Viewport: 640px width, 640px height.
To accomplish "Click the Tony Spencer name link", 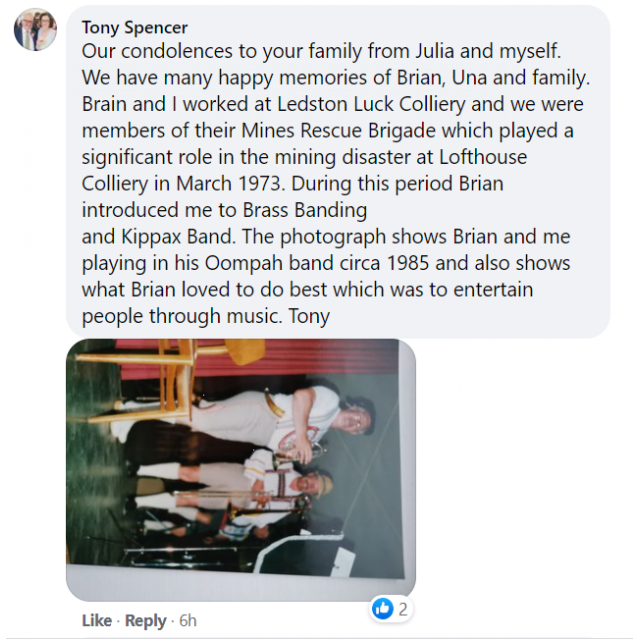I will pos(135,28).
